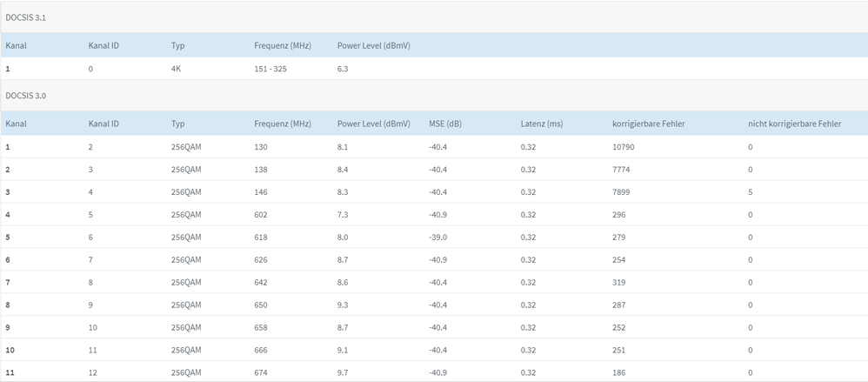
Task: Select the 9.7 power level cell
Action: (x=344, y=373)
